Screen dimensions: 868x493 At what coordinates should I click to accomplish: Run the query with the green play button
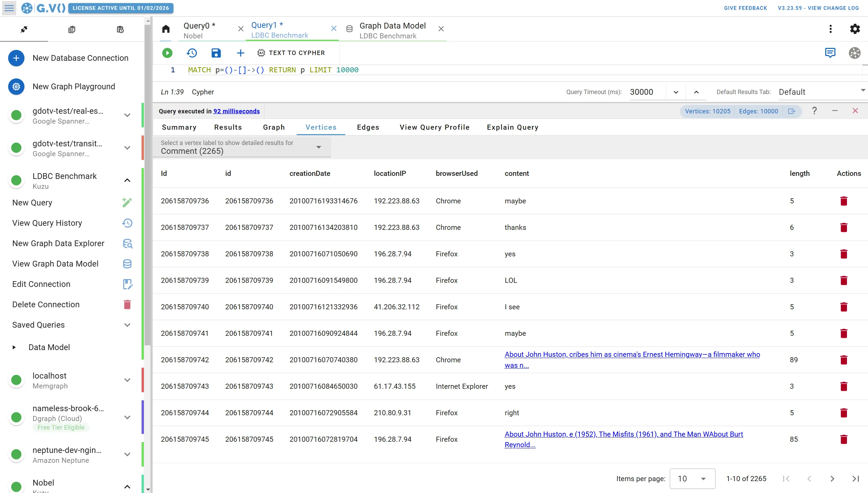point(167,53)
